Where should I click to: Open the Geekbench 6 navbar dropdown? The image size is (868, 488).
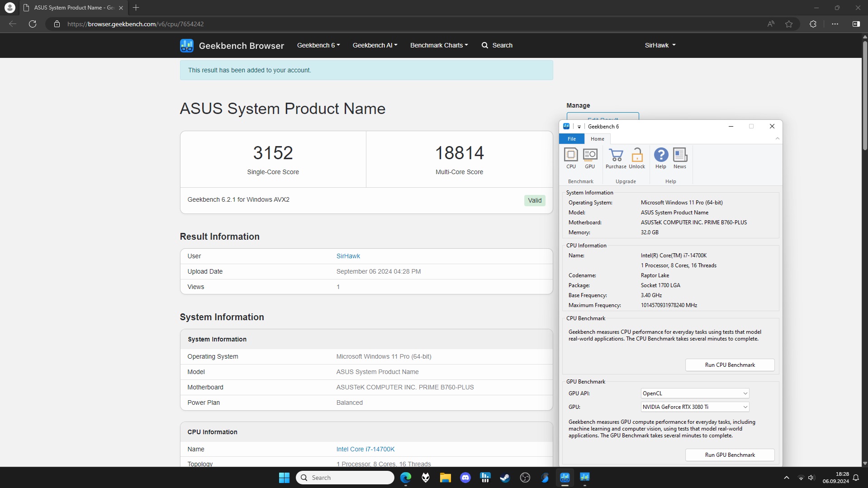tap(318, 45)
